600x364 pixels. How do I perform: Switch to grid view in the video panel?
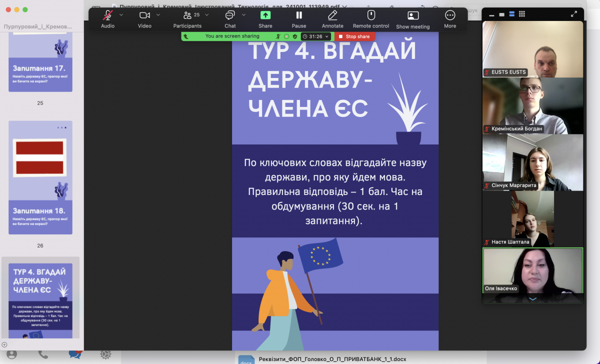(522, 14)
